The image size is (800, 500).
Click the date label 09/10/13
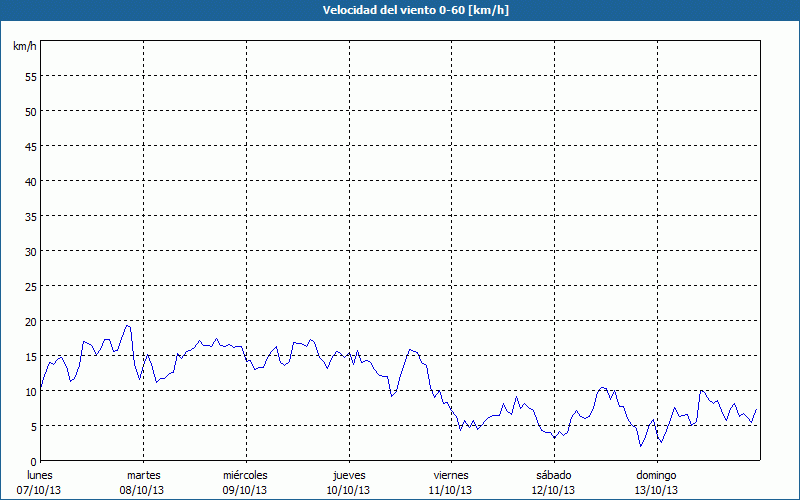coord(245,490)
